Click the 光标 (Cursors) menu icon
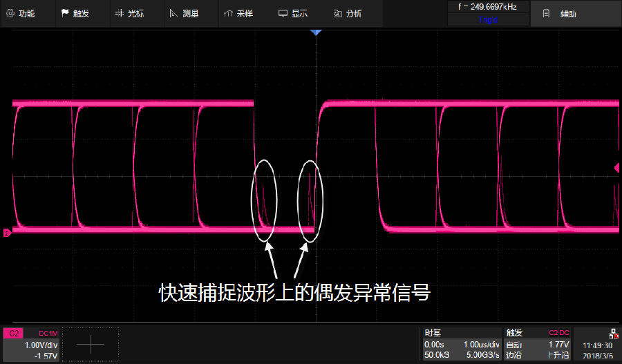This screenshot has height=364, width=622. [x=120, y=14]
